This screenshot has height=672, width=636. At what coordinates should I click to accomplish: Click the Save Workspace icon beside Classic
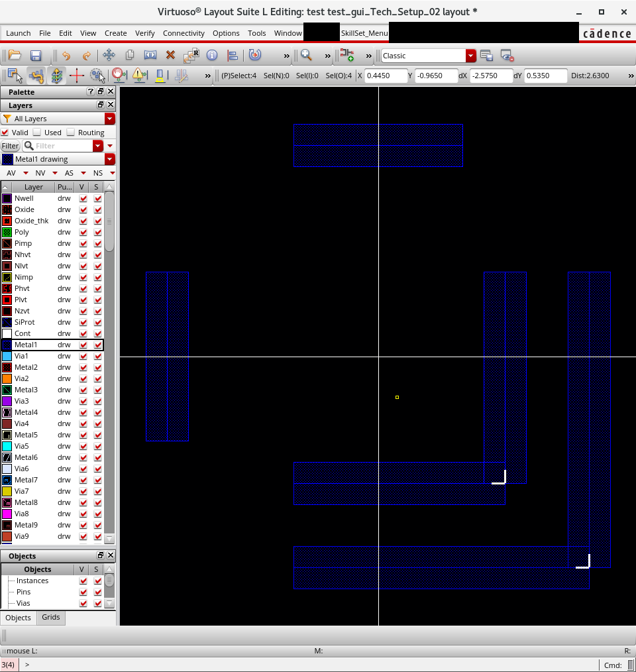click(486, 56)
